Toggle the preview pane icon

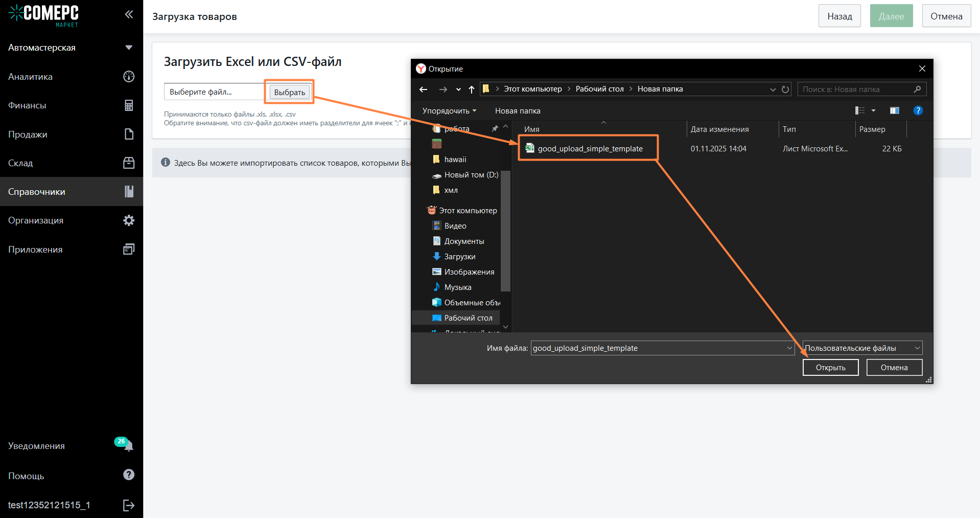tap(895, 110)
